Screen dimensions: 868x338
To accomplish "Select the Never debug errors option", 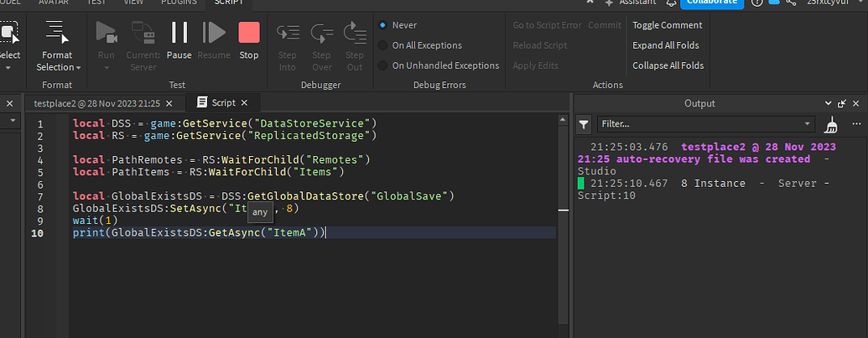I will tap(382, 25).
